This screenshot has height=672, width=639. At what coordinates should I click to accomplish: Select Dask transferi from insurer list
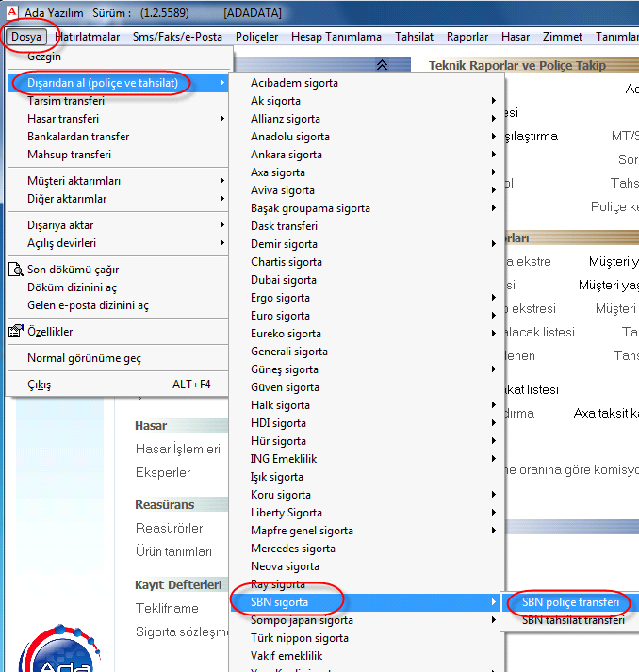click(x=284, y=226)
